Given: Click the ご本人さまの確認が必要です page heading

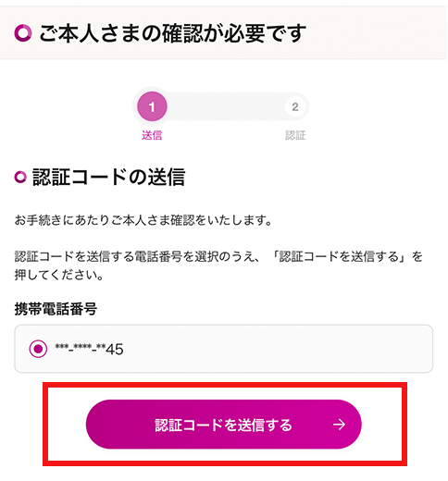Looking at the screenshot, I should point(172,33).
